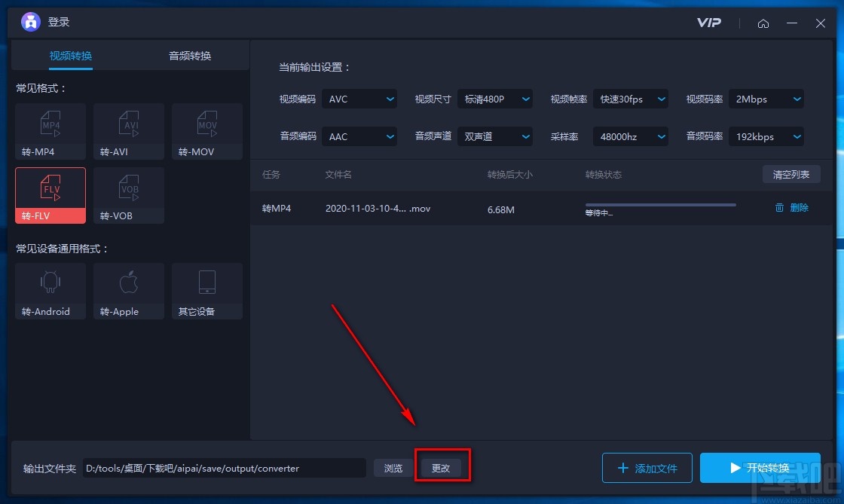This screenshot has height=504, width=844.
Task: Switch to the 音频转换 tab
Action: 188,56
